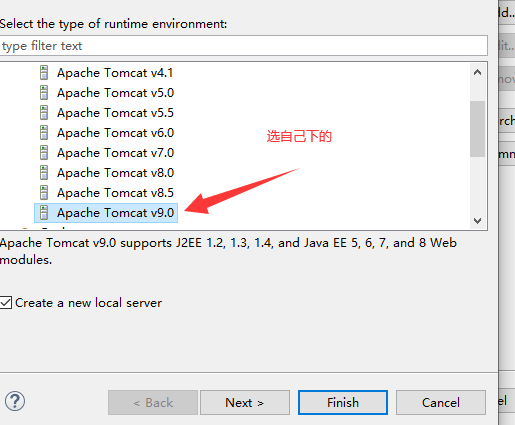Click the server icon beside Apache Tomcat v5.0
This screenshot has width=515, height=425.
(x=44, y=93)
